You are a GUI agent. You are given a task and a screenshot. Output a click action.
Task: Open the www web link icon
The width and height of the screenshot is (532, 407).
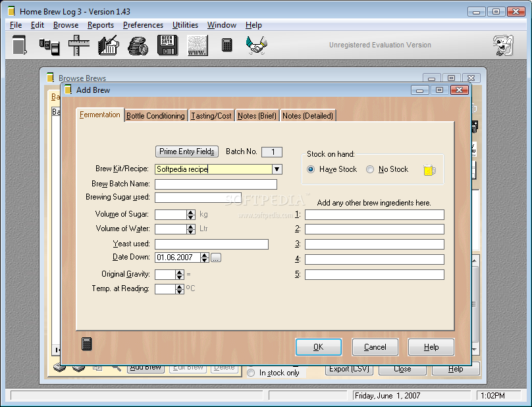(198, 45)
